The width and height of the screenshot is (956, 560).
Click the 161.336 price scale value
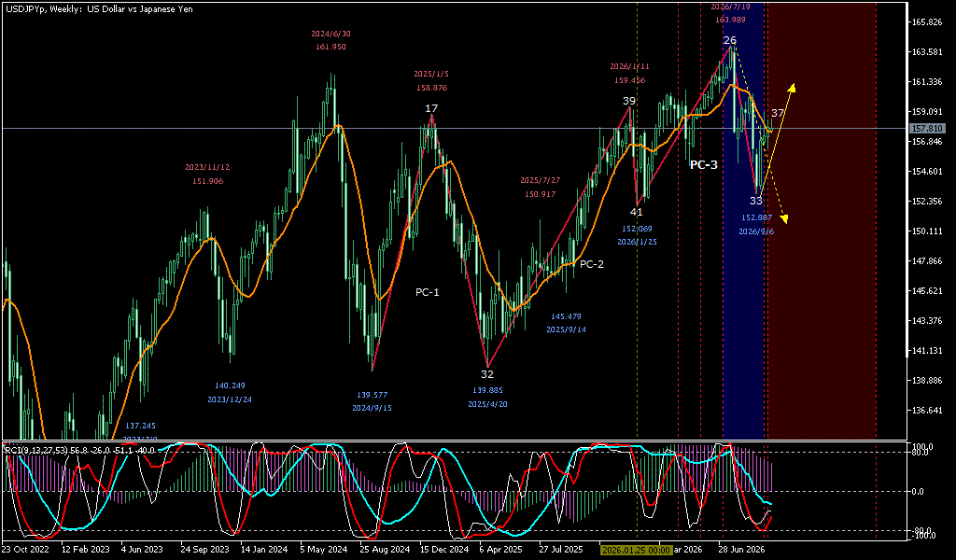click(927, 81)
